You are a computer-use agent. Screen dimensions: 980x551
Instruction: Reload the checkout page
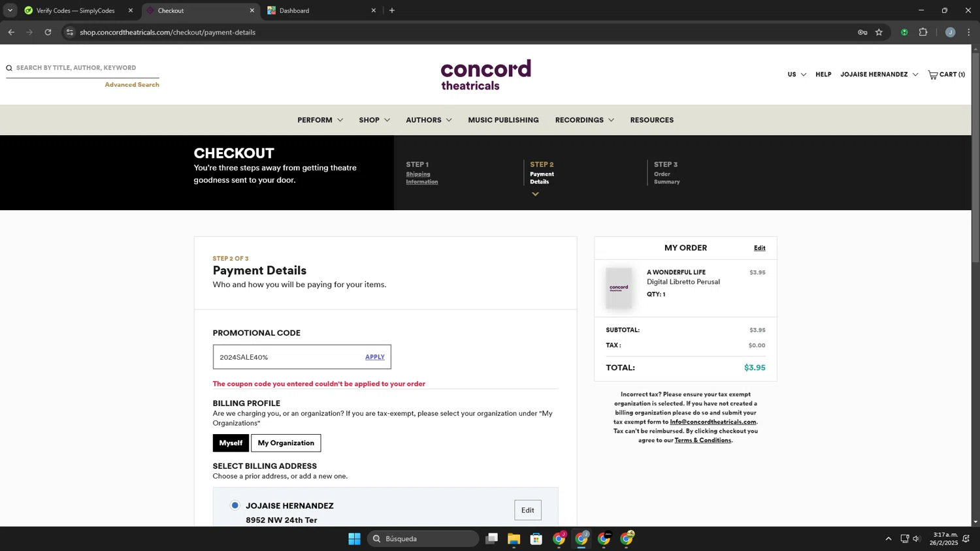point(48,32)
